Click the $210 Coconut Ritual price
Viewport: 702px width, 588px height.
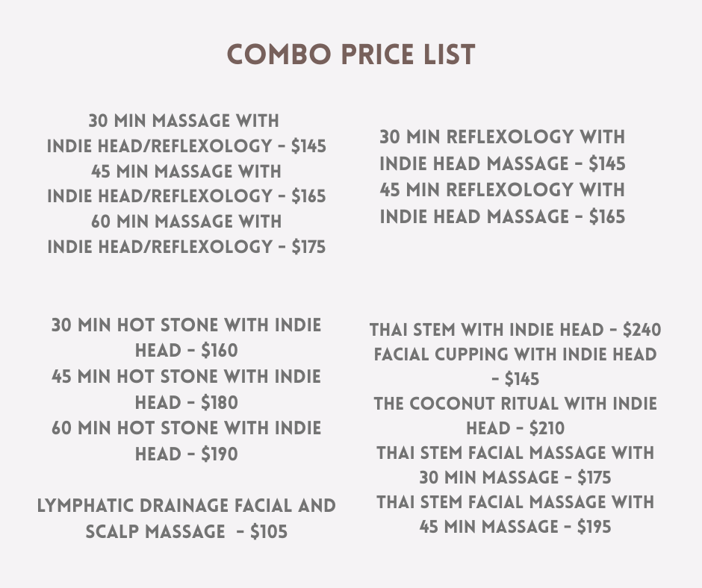[547, 429]
